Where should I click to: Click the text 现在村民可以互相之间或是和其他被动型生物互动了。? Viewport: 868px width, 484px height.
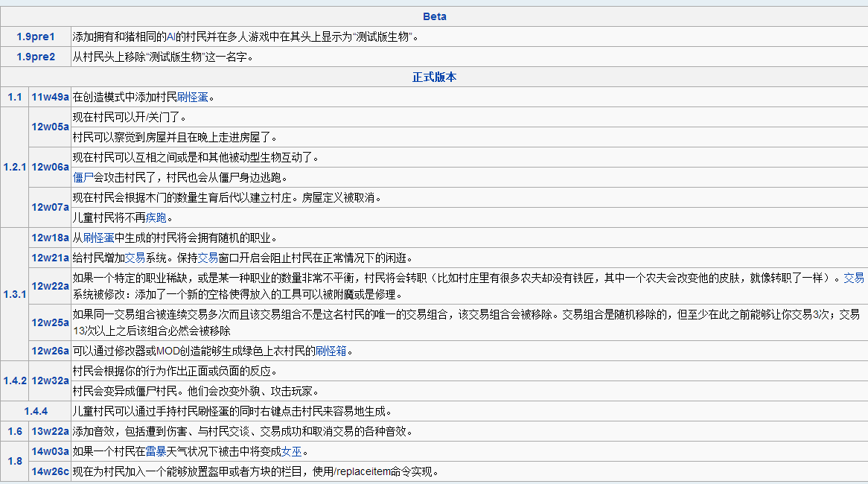196,157
